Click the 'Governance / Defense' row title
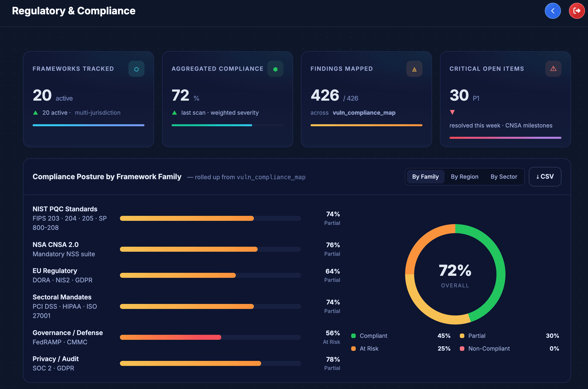Viewport: 588px width, 389px height. (68, 333)
